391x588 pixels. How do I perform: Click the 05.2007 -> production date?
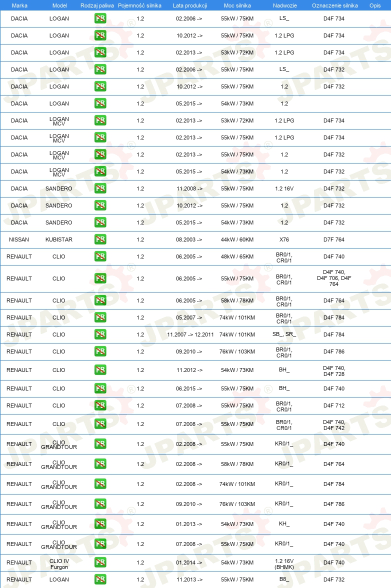tap(189, 317)
